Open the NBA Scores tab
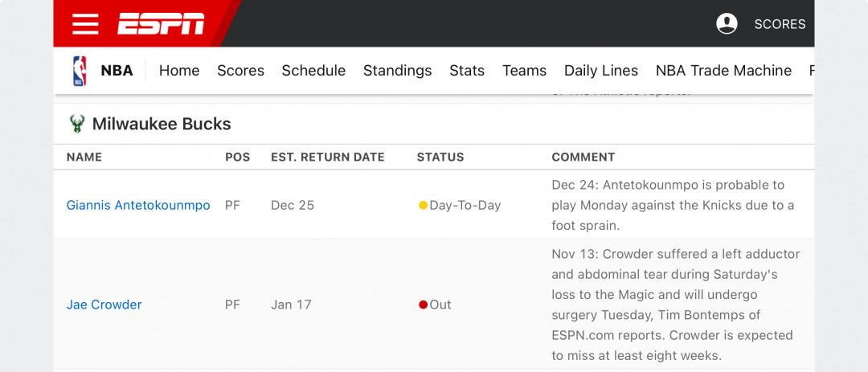Screen dimensions: 868x372 (x=241, y=71)
